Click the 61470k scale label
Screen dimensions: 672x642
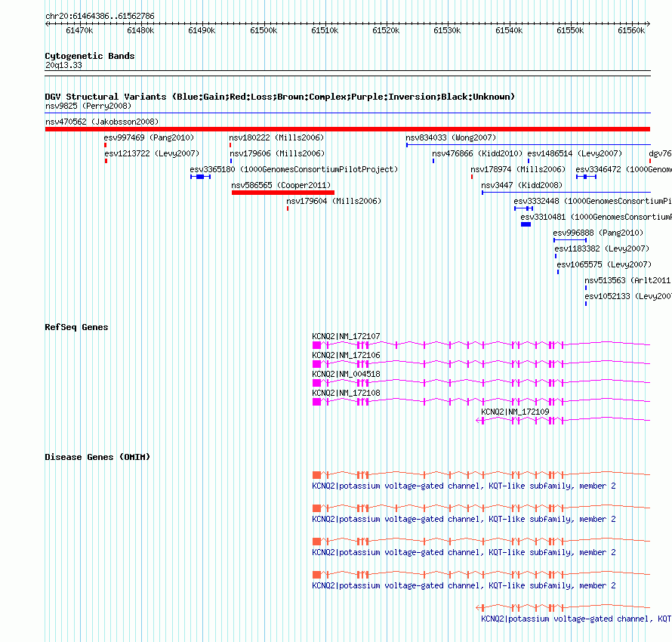[x=79, y=30]
